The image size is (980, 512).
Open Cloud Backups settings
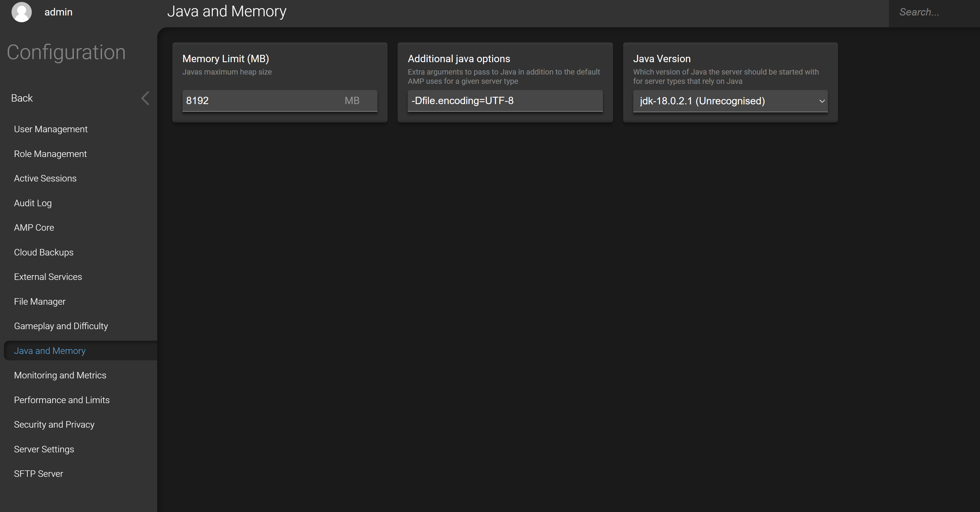pyautogui.click(x=44, y=252)
